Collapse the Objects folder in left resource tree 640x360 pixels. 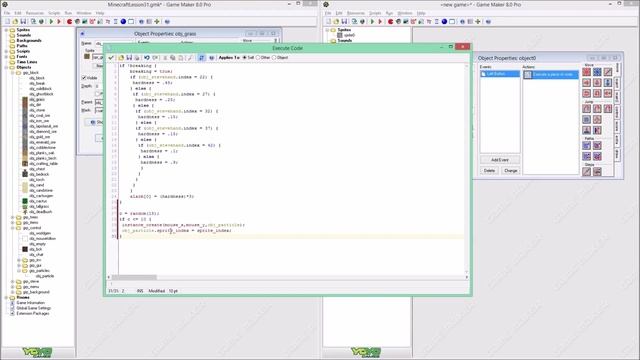[7, 67]
